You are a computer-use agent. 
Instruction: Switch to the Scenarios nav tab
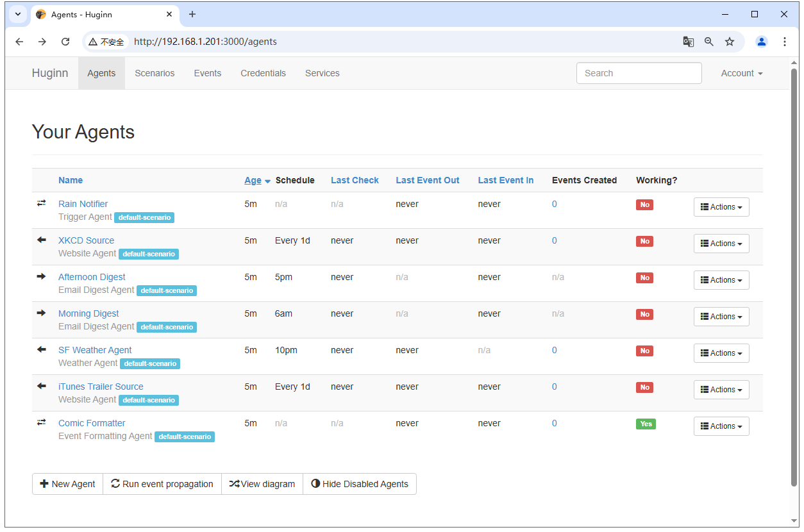(x=155, y=73)
